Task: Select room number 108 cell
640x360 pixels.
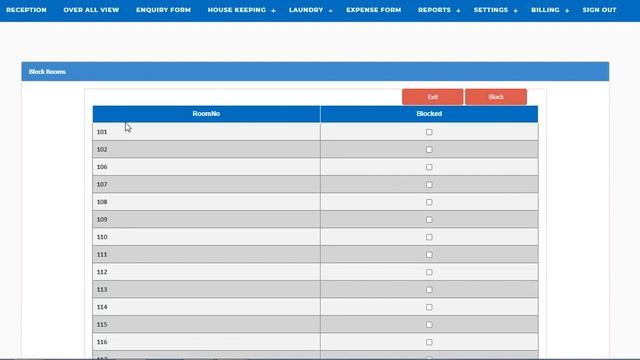Action: [x=206, y=202]
